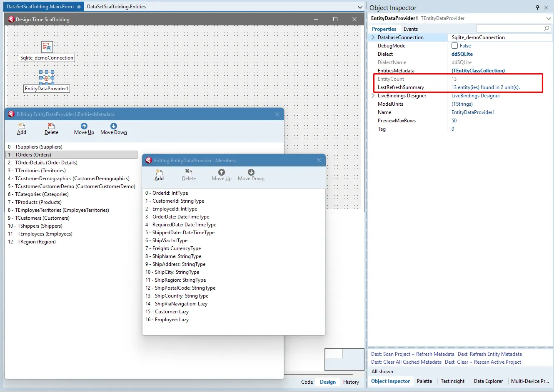Click the Dext: Clear All Cached Metadata link
The image size is (554, 392).
coord(406,362)
